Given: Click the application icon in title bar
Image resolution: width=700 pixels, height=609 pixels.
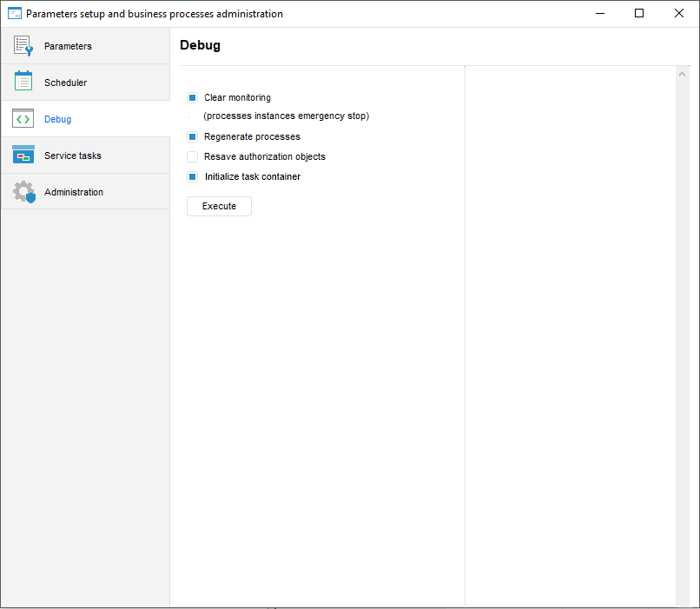Looking at the screenshot, I should click(14, 14).
